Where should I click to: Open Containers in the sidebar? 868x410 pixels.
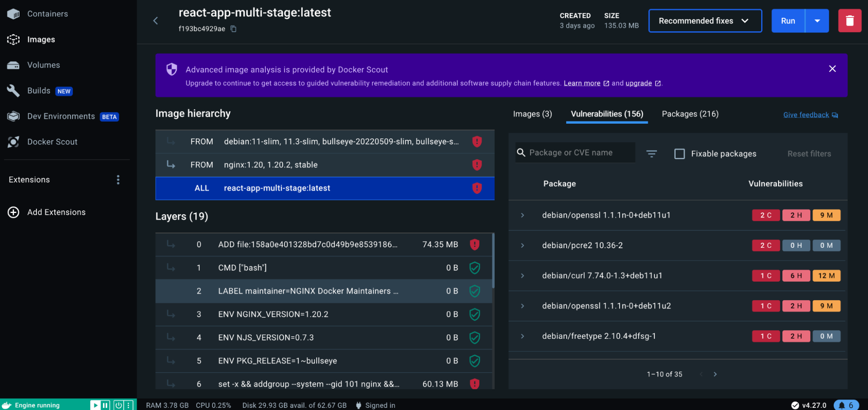coord(47,14)
